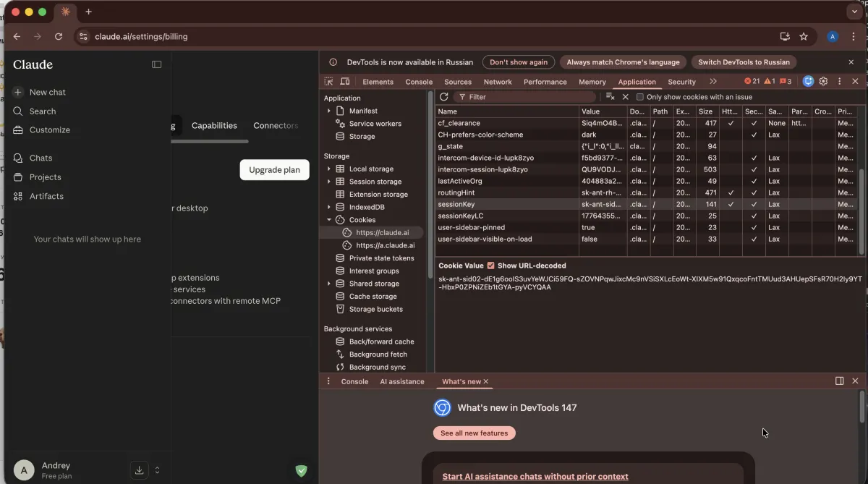Open the Security tab

point(681,82)
